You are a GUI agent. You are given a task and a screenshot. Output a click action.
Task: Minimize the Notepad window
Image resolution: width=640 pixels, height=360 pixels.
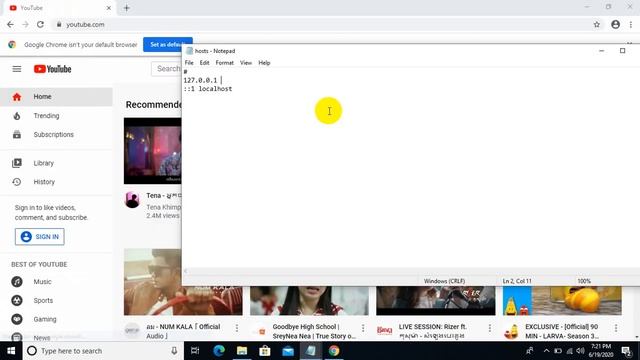point(602,51)
